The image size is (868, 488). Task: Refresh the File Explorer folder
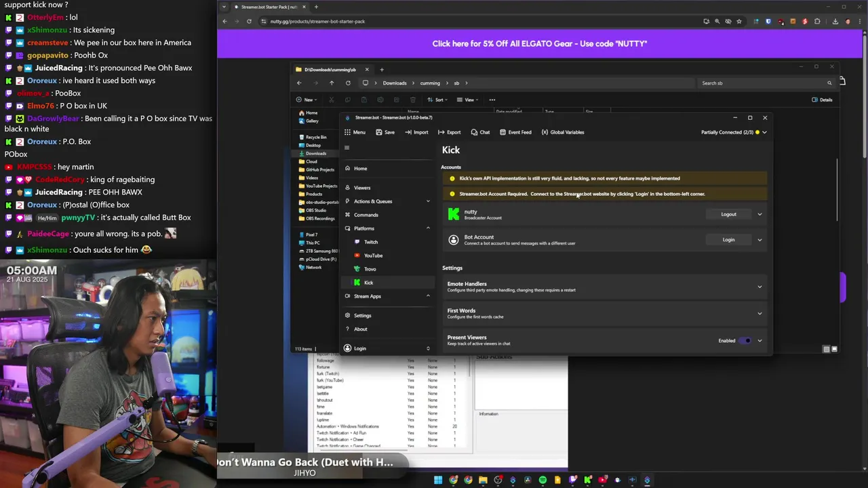coord(348,83)
